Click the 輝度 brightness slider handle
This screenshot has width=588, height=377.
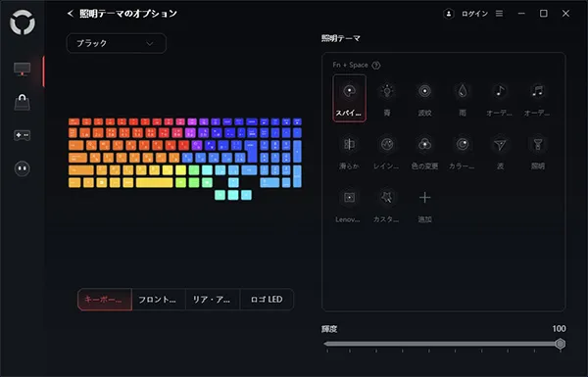click(x=560, y=344)
